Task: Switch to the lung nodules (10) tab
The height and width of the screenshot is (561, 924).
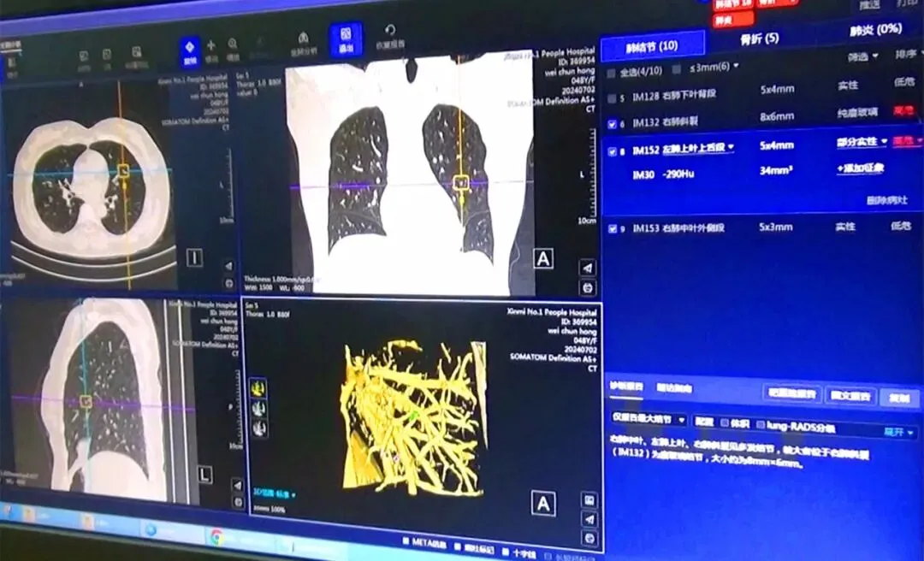Action: [x=652, y=46]
